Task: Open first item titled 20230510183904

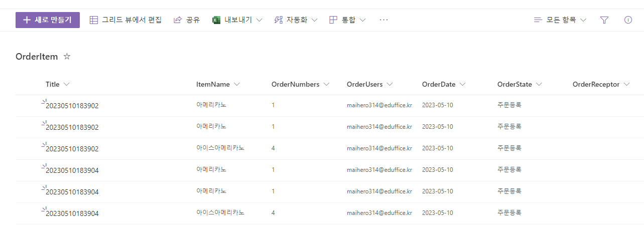Action: (72, 170)
